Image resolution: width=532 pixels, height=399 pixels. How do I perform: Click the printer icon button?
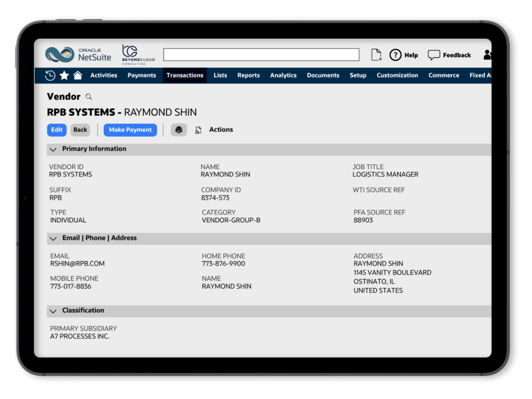179,130
